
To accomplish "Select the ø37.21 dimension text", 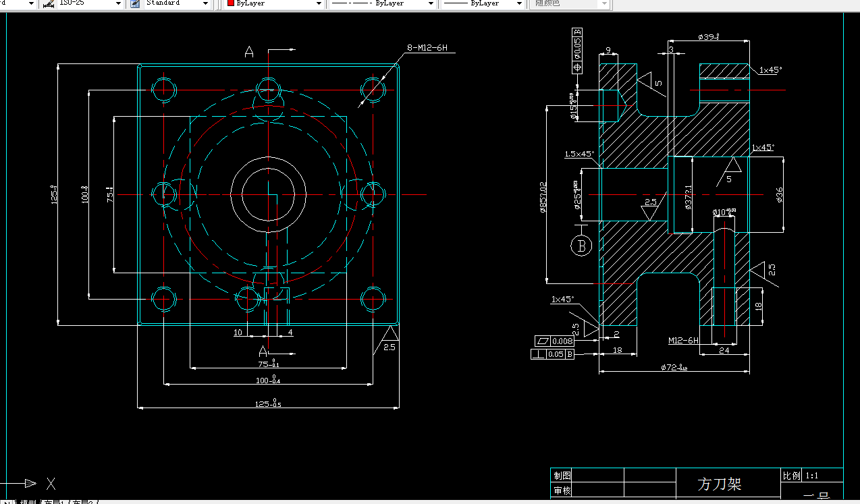I will [688, 198].
